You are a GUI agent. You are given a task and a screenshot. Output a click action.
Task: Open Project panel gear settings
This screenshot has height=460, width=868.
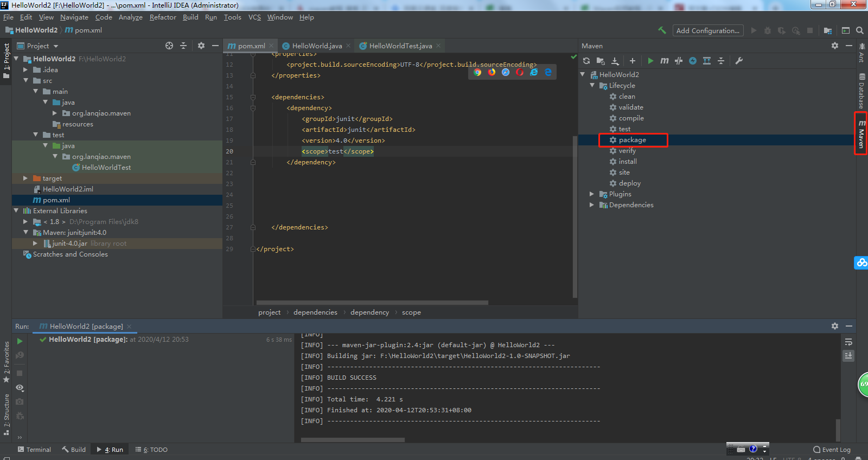[201, 46]
